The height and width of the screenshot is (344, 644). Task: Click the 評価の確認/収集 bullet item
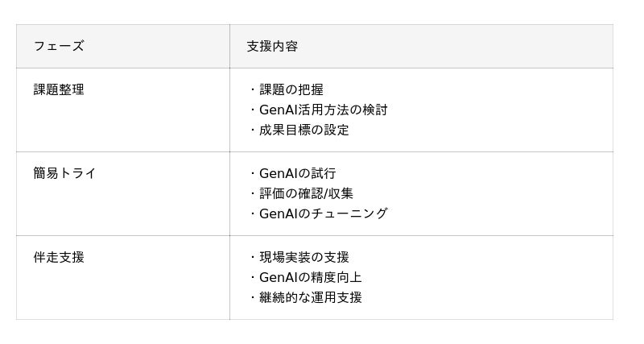(306, 193)
